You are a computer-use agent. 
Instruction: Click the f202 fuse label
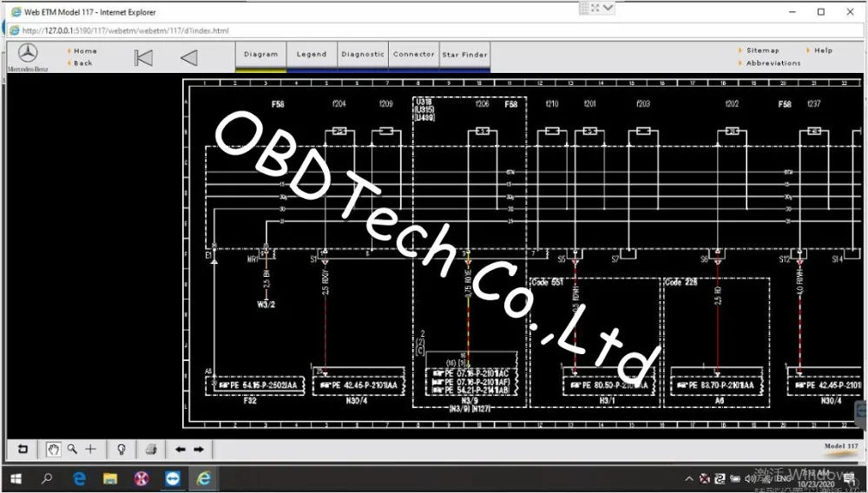point(732,104)
